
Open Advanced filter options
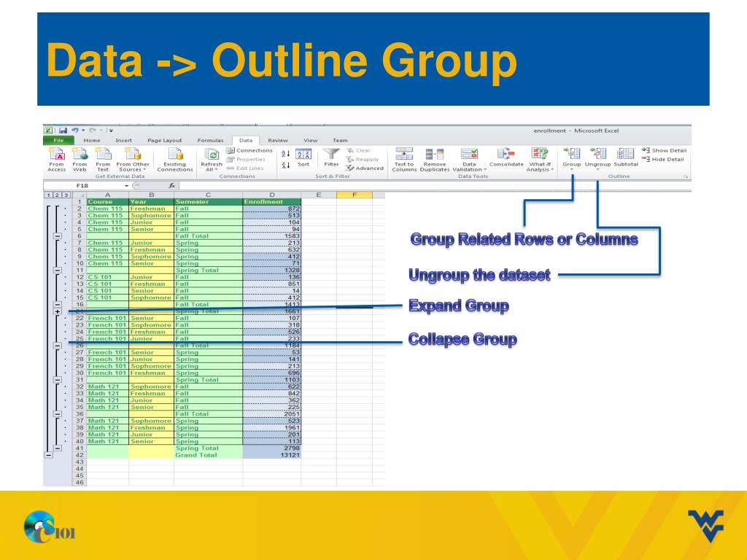click(x=365, y=168)
